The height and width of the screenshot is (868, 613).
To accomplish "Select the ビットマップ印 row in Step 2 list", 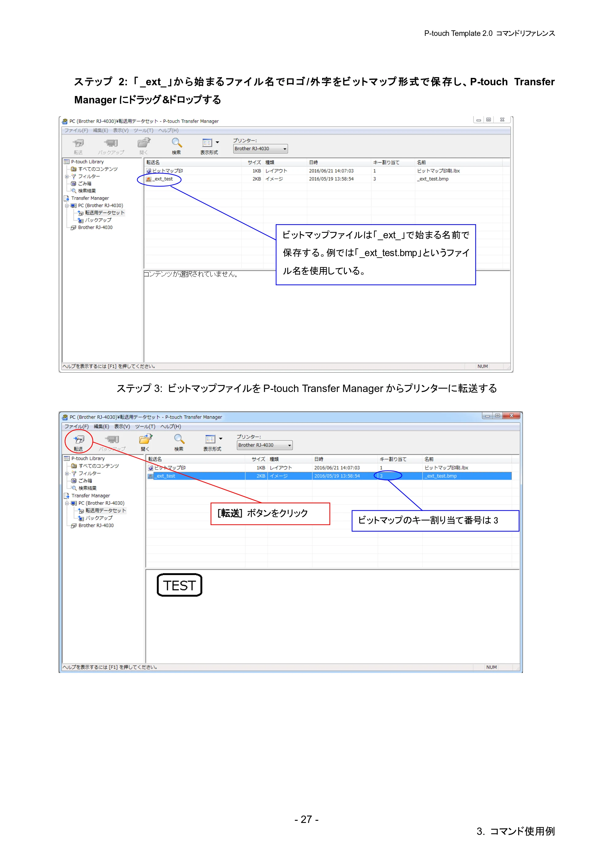I will tap(324, 171).
